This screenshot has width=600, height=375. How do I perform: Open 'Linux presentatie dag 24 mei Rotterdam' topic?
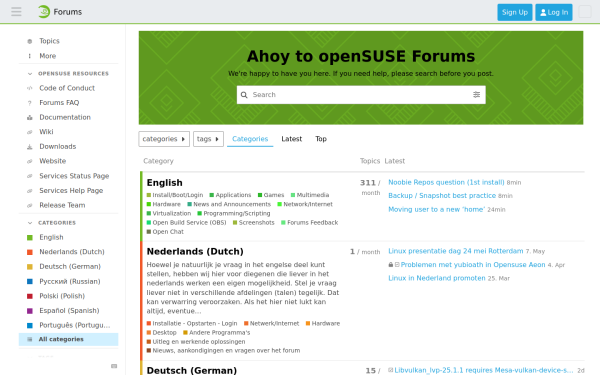456,251
